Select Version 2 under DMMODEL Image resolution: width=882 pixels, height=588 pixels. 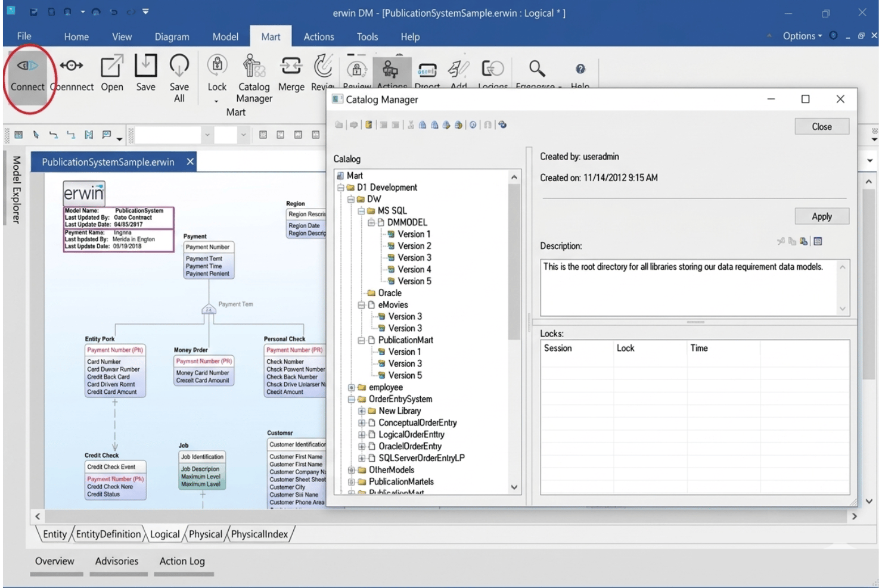coord(414,246)
